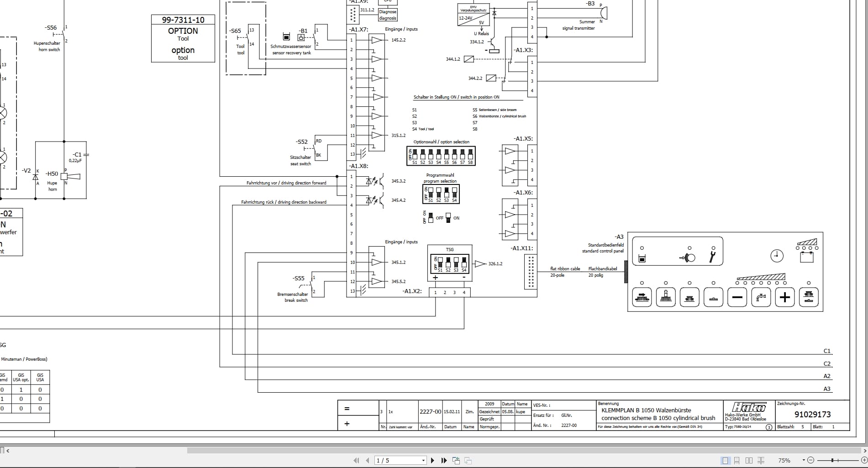Switch to two-page side-by-side view
Image resolution: width=868 pixels, height=468 pixels.
coord(749,460)
